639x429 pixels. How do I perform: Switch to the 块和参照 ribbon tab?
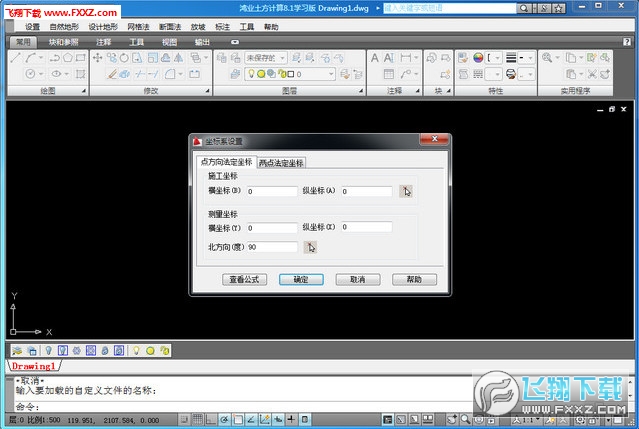(63, 42)
